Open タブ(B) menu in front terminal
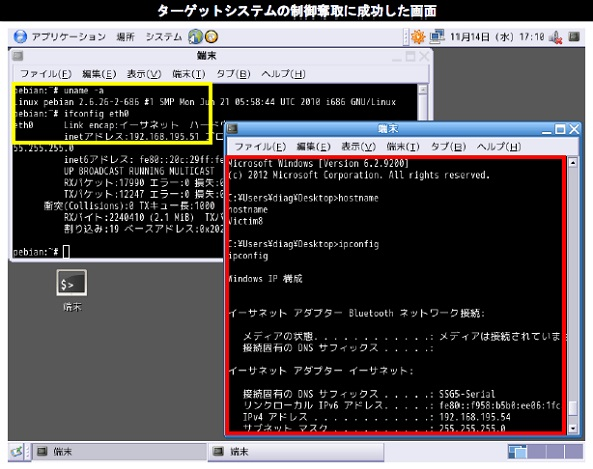This screenshot has height=469, width=593. point(449,146)
